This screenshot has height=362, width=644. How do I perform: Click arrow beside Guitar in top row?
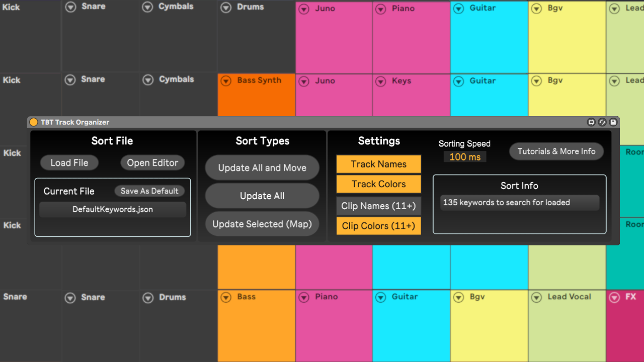point(459,9)
